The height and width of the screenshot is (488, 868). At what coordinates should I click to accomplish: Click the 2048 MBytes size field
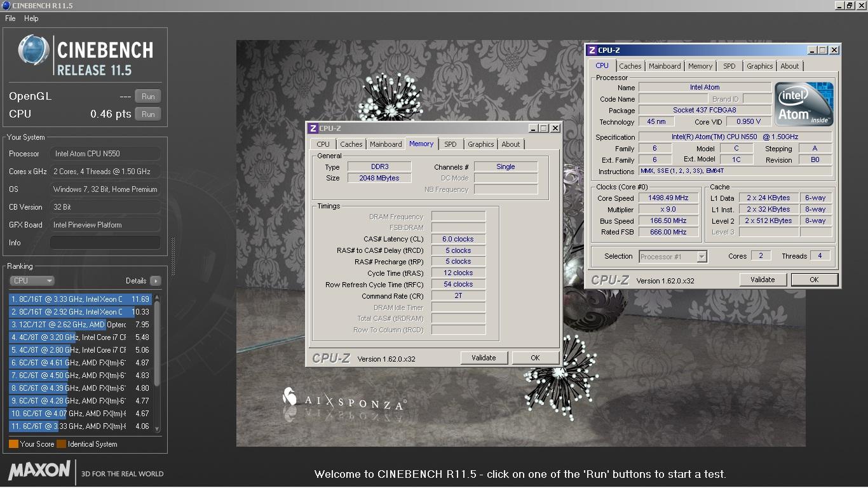click(380, 178)
